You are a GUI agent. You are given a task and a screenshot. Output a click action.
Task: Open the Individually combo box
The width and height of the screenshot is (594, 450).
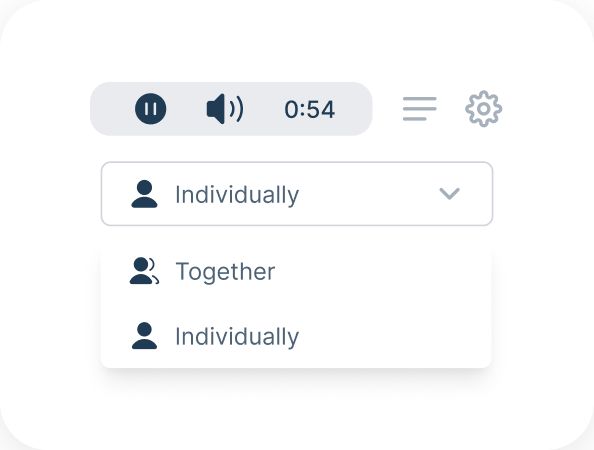[x=297, y=194]
